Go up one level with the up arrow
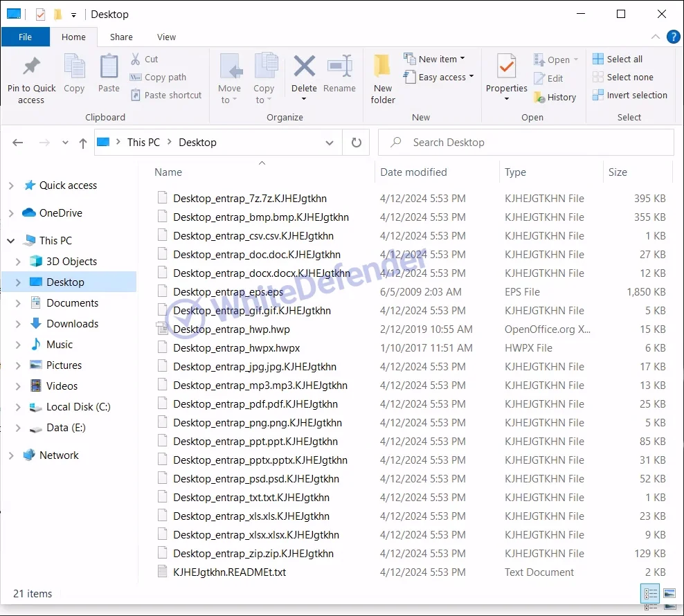 83,143
